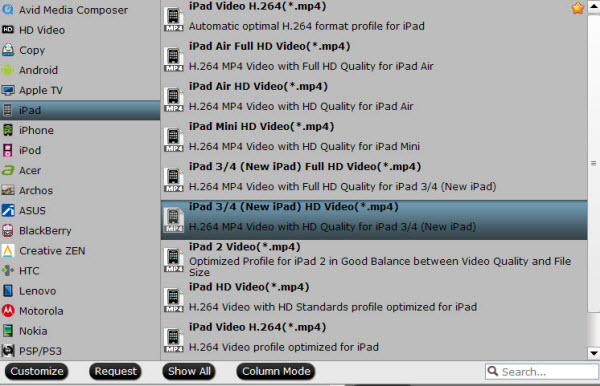Select the Avid Media Composer category
Screen dimensions: 600x386
coord(80,10)
